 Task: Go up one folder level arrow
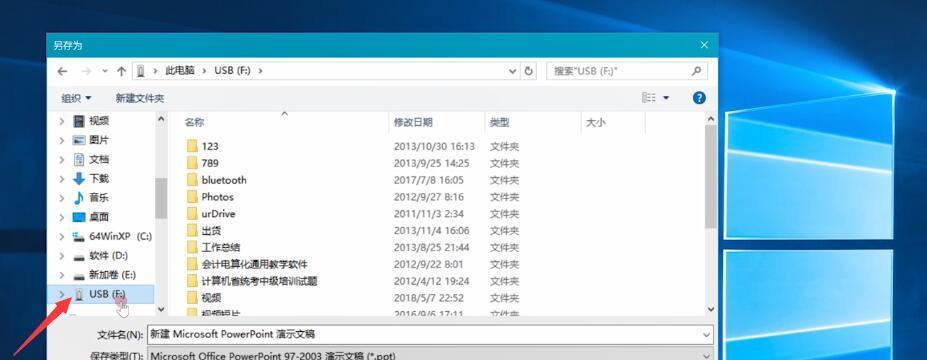(121, 71)
